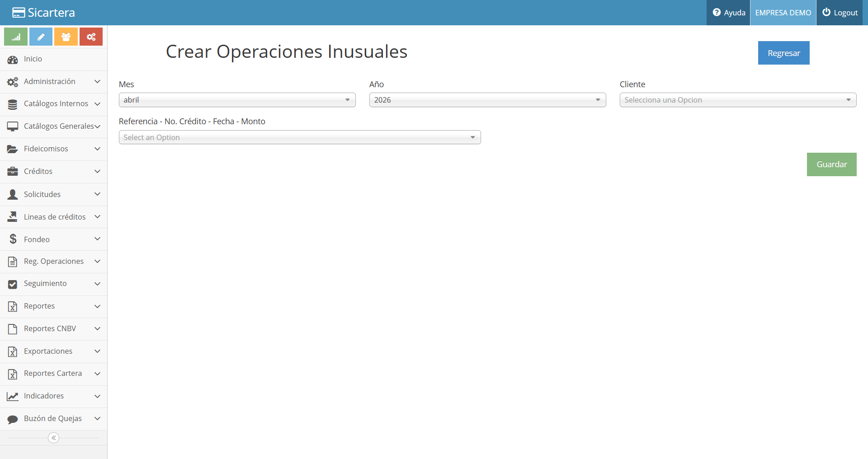Expand the Seguimiento chevron
The height and width of the screenshot is (459, 868).
97,284
